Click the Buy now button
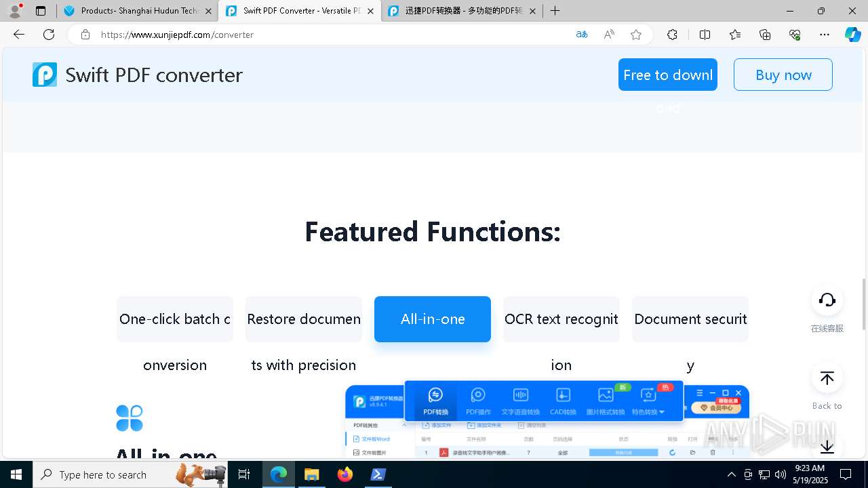The width and height of the screenshot is (868, 488). point(783,75)
